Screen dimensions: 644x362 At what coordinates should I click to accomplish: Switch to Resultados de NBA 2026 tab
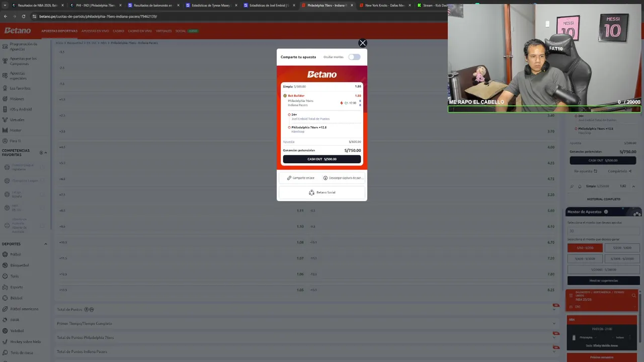[37, 5]
